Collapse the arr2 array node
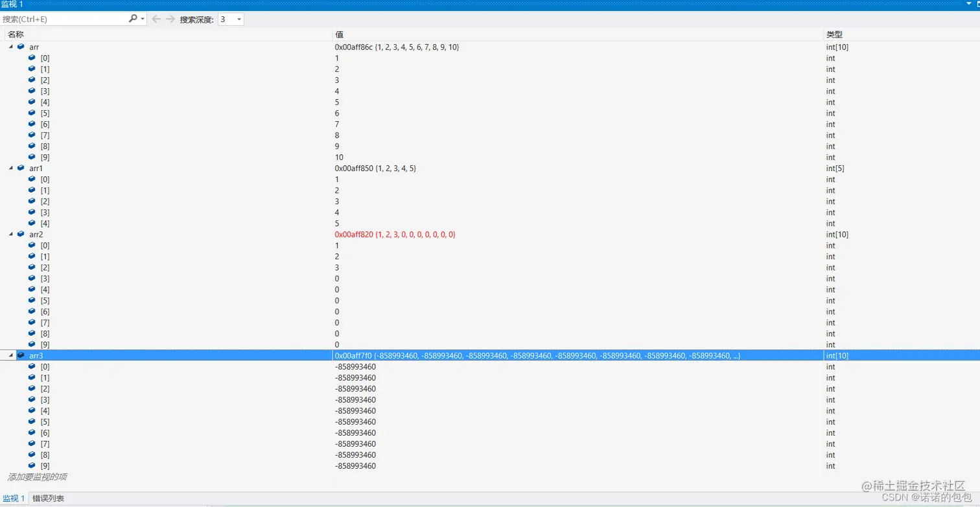 (x=10, y=234)
